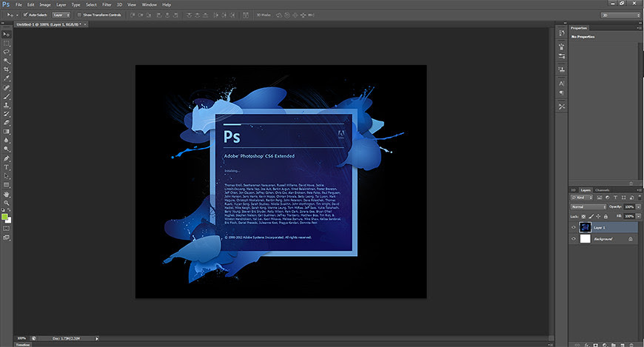The width and height of the screenshot is (644, 347).
Task: Click the green foreground color swatch
Action: [x=4, y=217]
